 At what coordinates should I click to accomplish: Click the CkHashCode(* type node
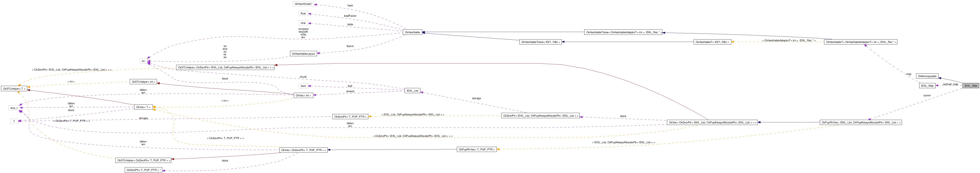tap(303, 4)
